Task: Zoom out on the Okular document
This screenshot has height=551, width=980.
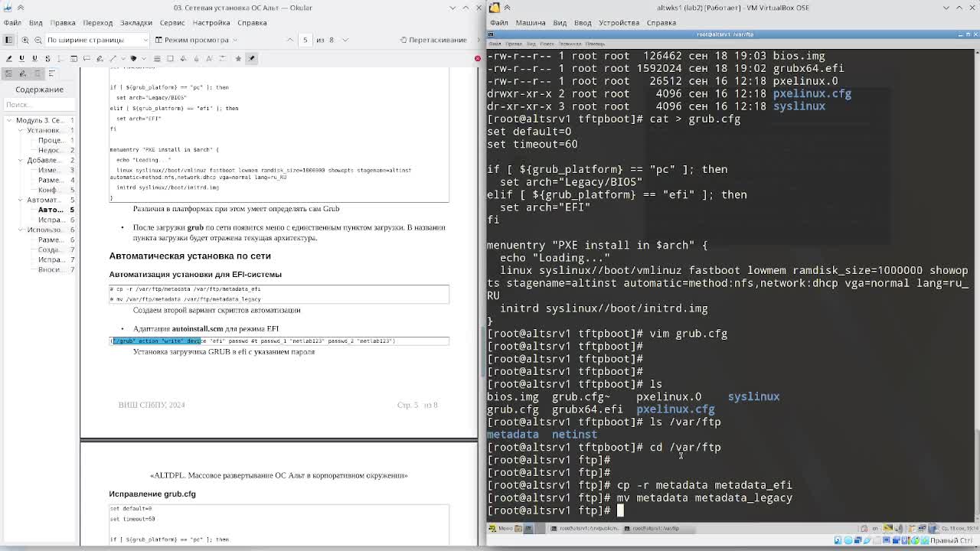Action: (37, 40)
